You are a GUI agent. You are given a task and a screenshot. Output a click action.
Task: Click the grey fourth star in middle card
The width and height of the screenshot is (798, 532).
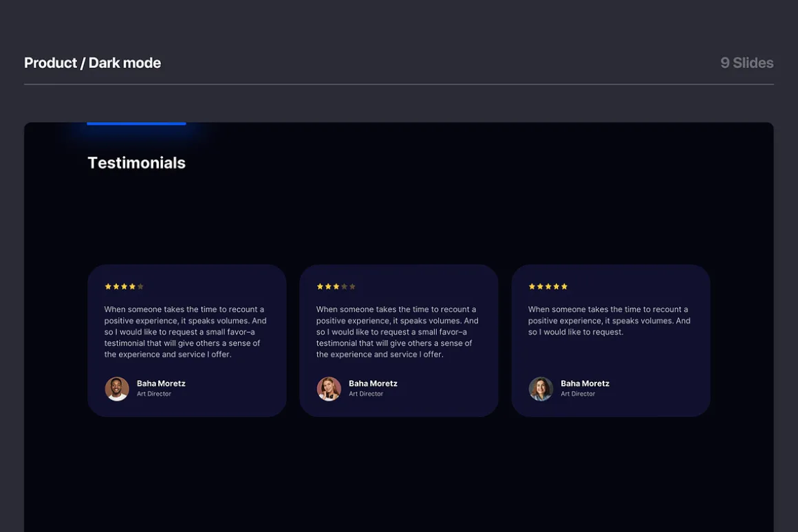click(344, 287)
